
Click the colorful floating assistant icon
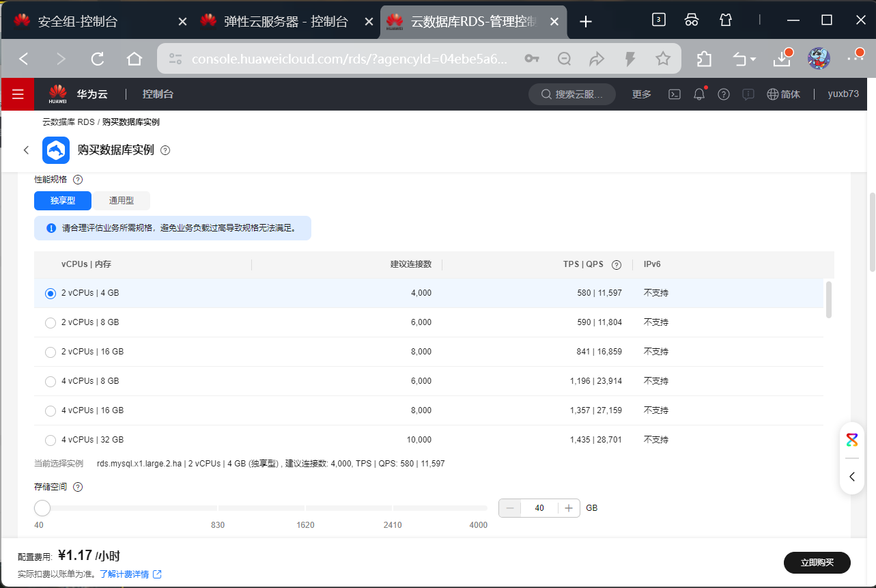point(852,439)
